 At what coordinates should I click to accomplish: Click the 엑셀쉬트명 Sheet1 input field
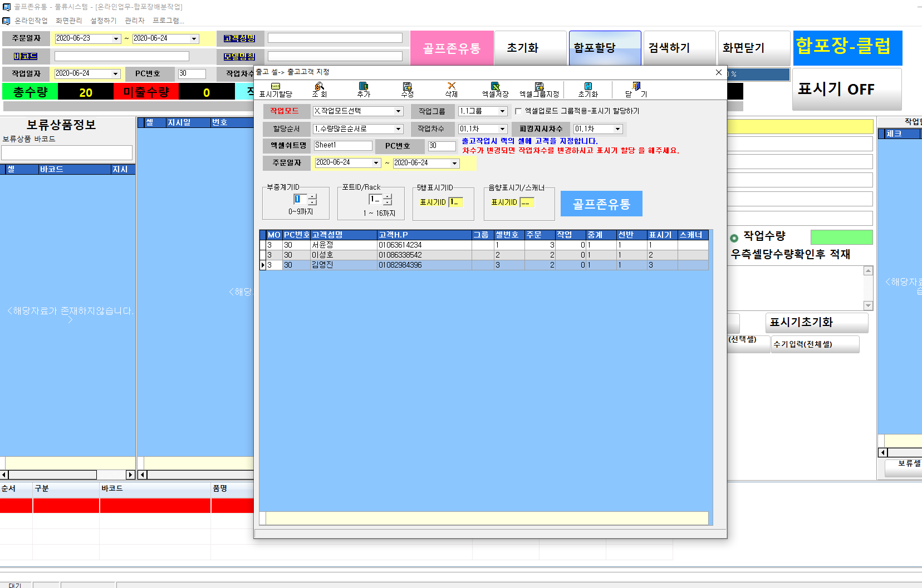pos(342,146)
